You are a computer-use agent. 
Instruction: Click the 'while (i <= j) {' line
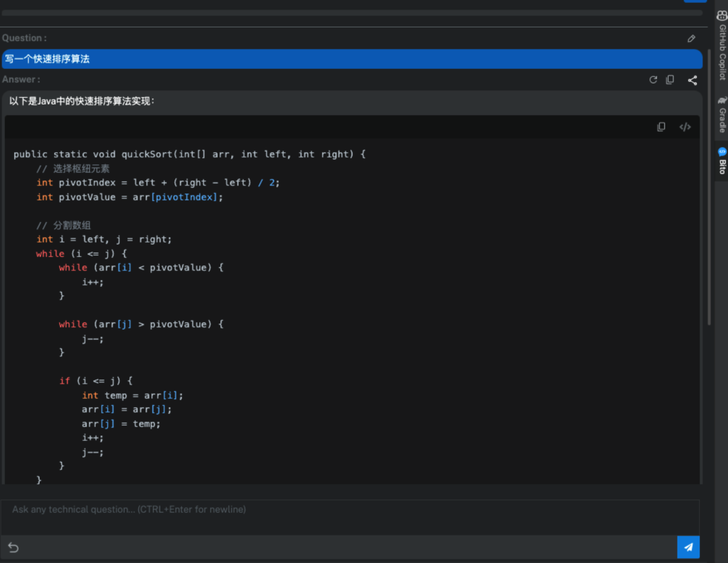pyautogui.click(x=82, y=254)
